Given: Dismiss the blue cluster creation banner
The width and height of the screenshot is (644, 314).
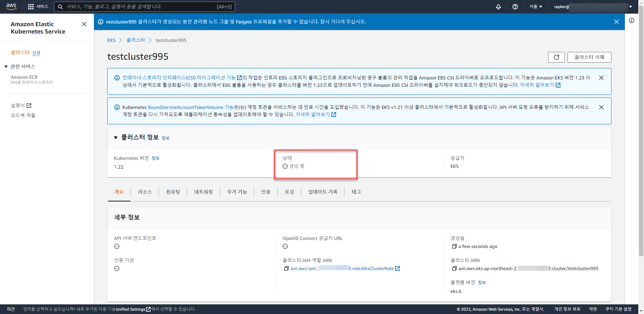Looking at the screenshot, I should [616, 22].
